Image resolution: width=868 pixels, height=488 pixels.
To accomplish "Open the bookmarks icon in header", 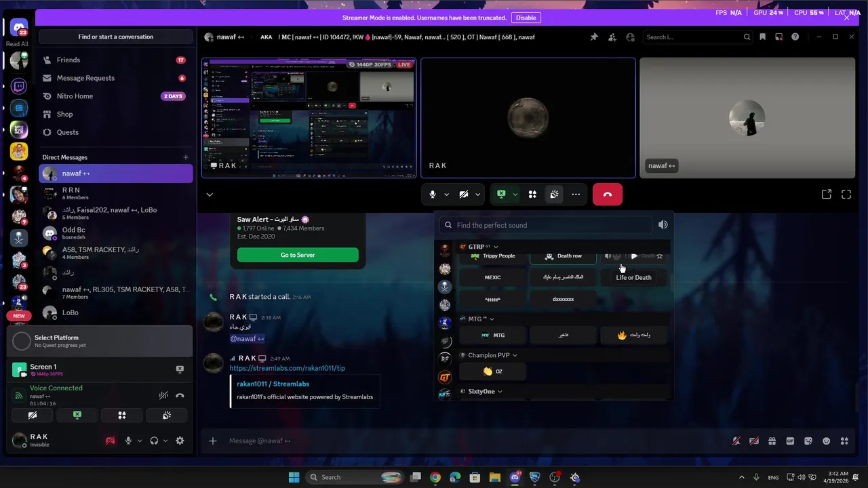I will click(x=763, y=37).
